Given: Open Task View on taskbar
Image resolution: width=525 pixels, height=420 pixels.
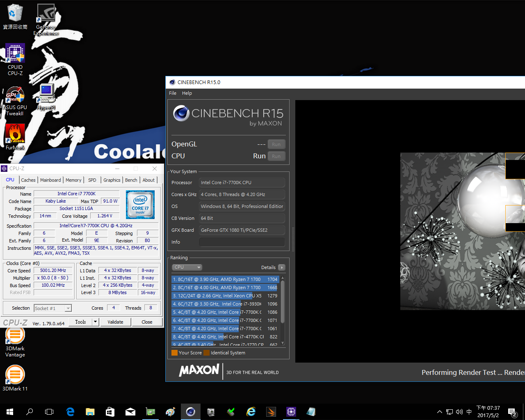Looking at the screenshot, I should tap(49, 412).
